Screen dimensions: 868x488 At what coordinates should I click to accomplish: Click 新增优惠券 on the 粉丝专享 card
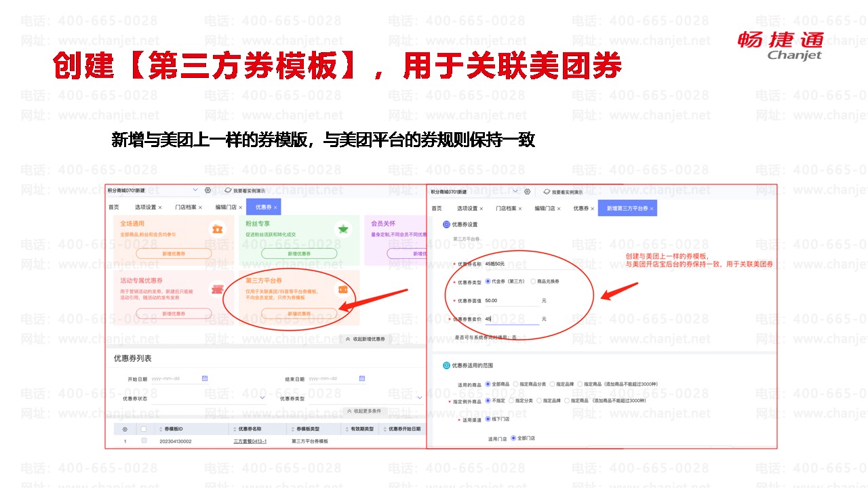299,253
